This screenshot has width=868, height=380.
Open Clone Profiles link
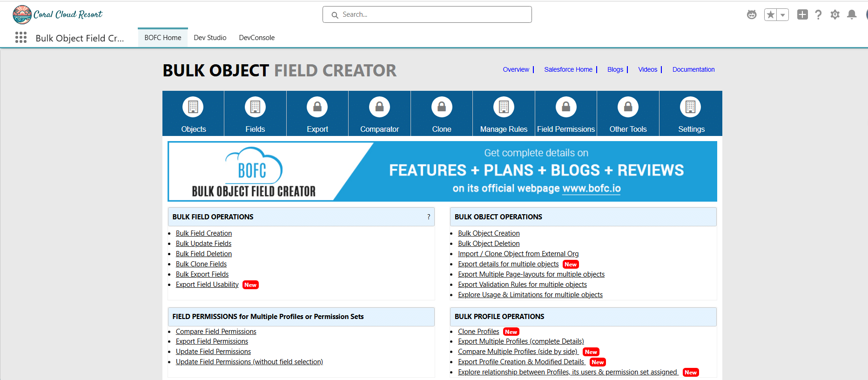pos(478,332)
